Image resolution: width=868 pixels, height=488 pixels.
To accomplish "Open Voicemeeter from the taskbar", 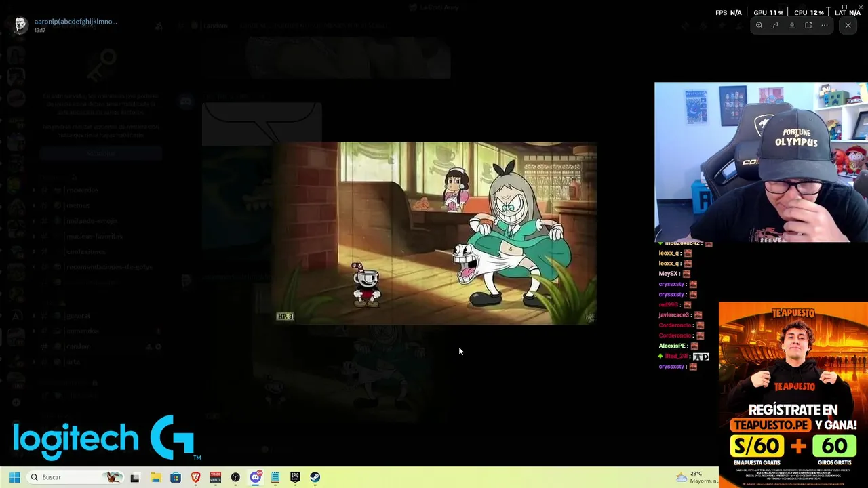I will (216, 477).
